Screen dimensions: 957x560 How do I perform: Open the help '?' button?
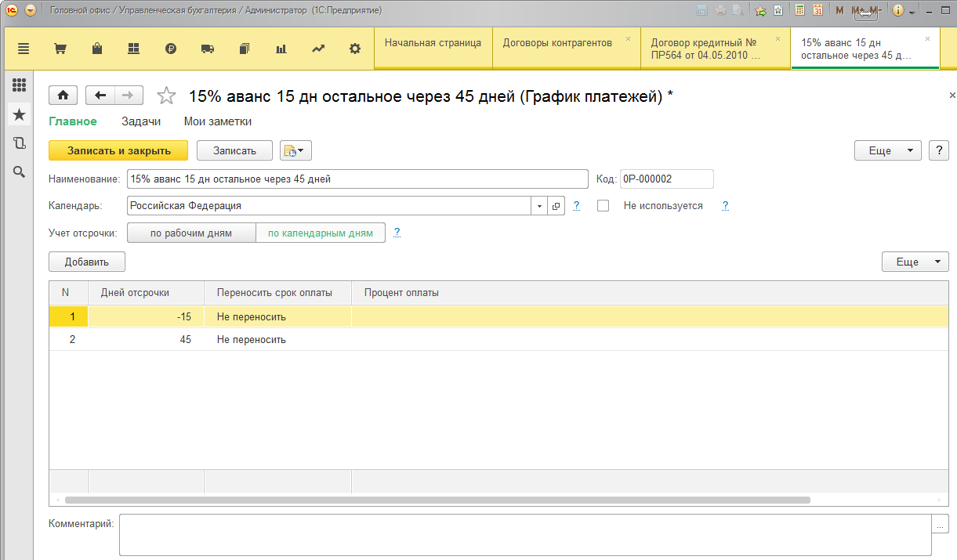pos(939,151)
